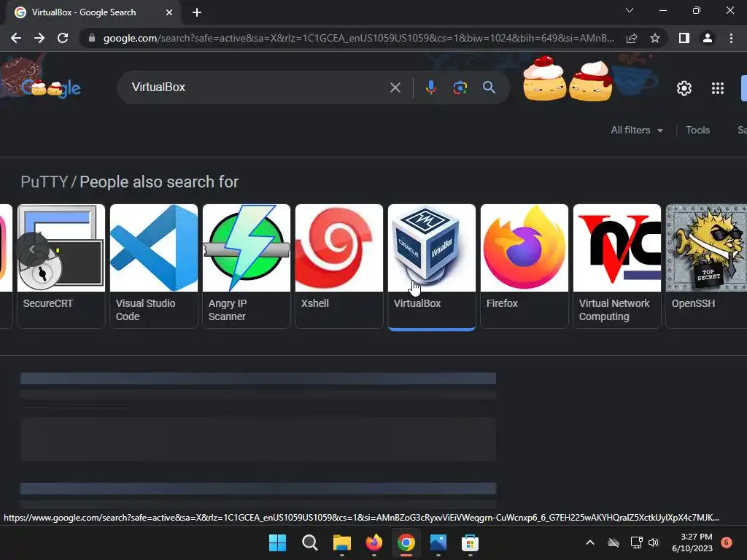
Task: Share this page via the share icon
Action: [632, 38]
